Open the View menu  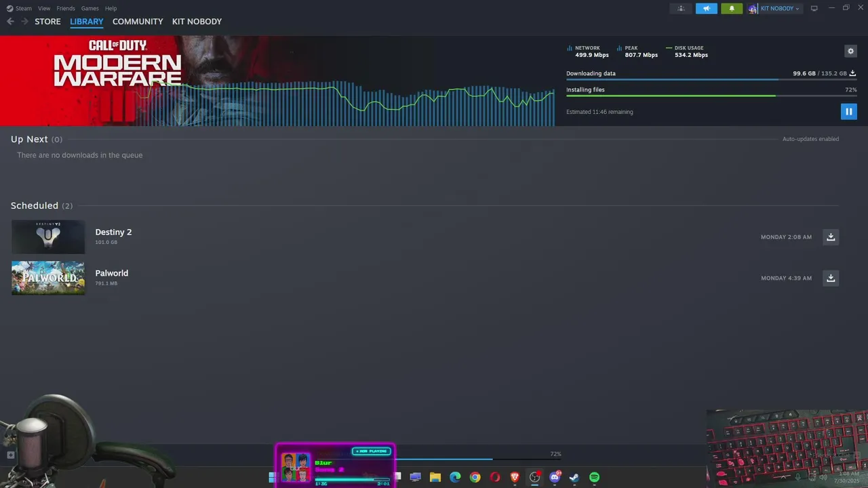coord(44,8)
